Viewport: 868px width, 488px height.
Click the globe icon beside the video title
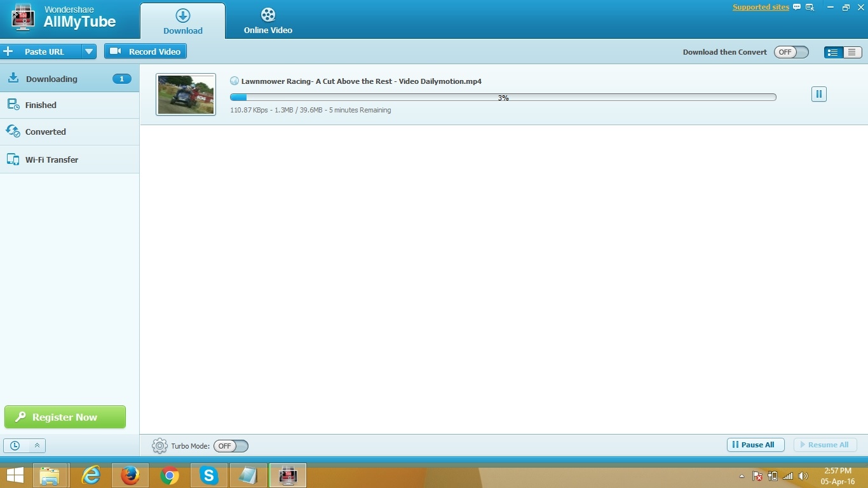234,81
